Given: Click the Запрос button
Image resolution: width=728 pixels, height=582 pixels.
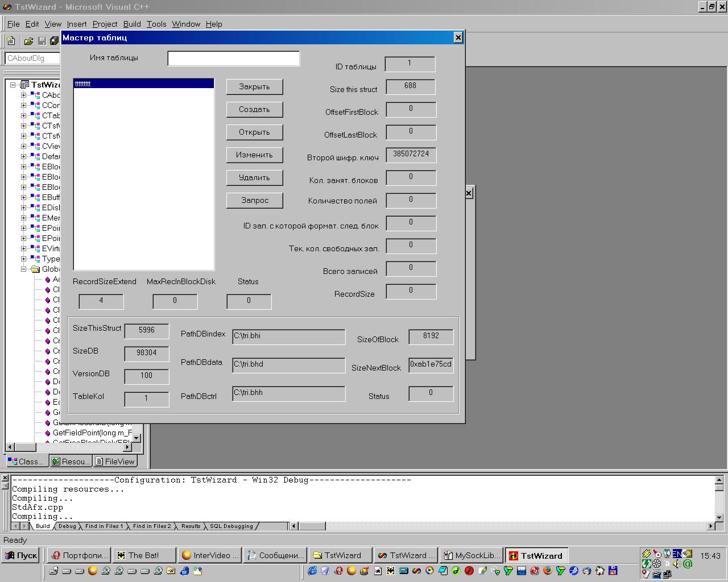Looking at the screenshot, I should pyautogui.click(x=254, y=200).
